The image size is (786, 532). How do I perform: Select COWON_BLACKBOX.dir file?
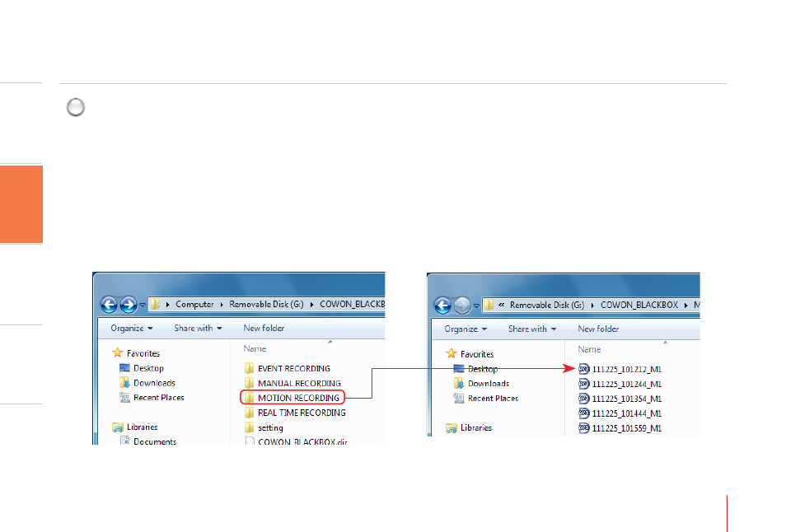tap(296, 441)
